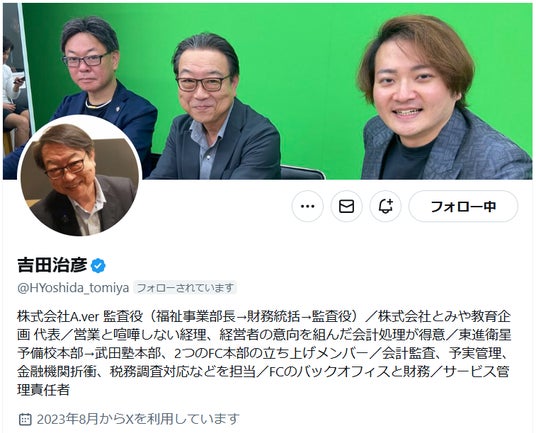Click the center man wearing glasses
This screenshot has height=433, width=536.
pyautogui.click(x=216, y=106)
